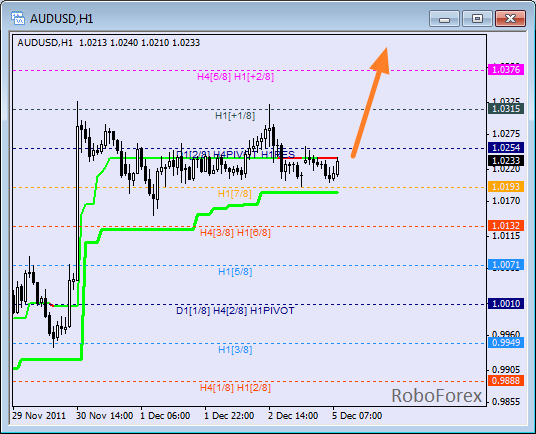
Task: Click the magenta 1.0376 price label
Action: pyautogui.click(x=506, y=70)
